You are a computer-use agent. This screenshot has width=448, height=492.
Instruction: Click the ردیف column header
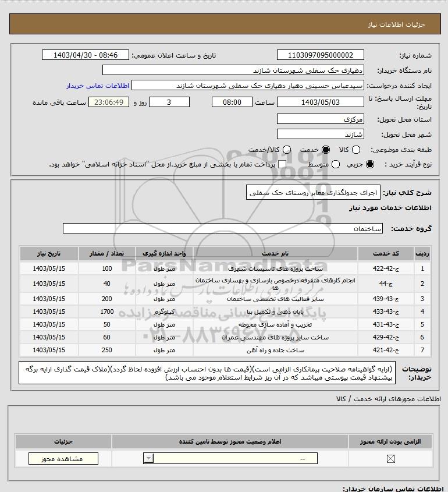(422, 253)
